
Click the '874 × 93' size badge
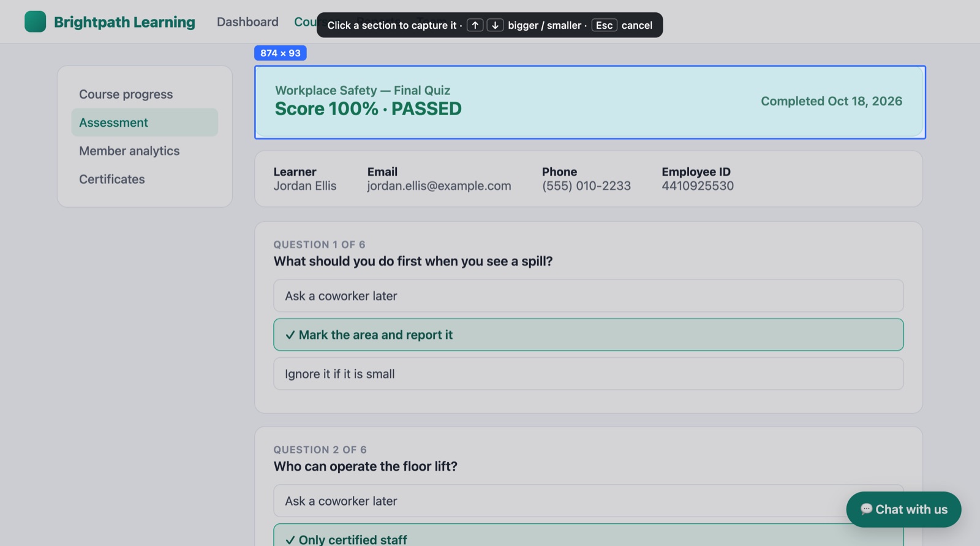point(281,53)
